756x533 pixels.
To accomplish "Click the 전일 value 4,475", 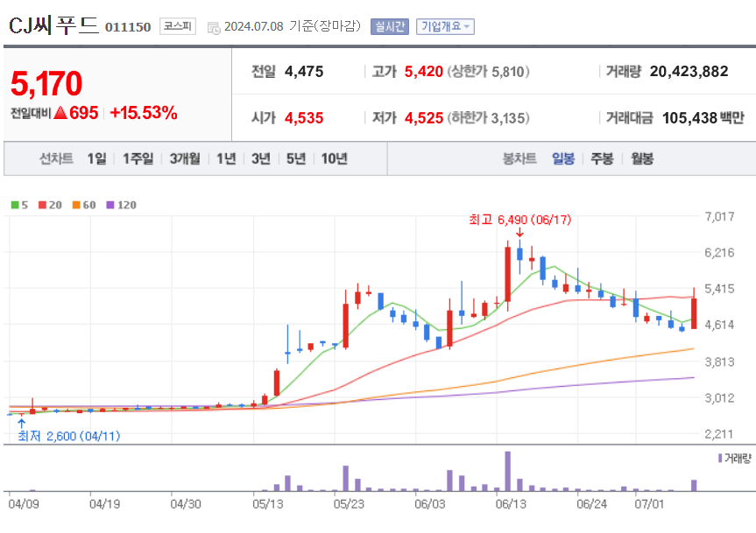I will [x=304, y=72].
